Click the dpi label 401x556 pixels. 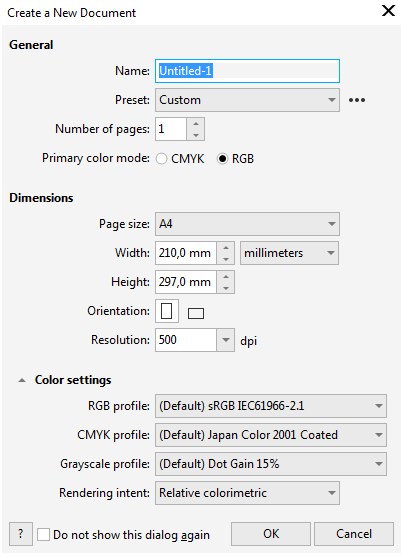pyautogui.click(x=249, y=341)
